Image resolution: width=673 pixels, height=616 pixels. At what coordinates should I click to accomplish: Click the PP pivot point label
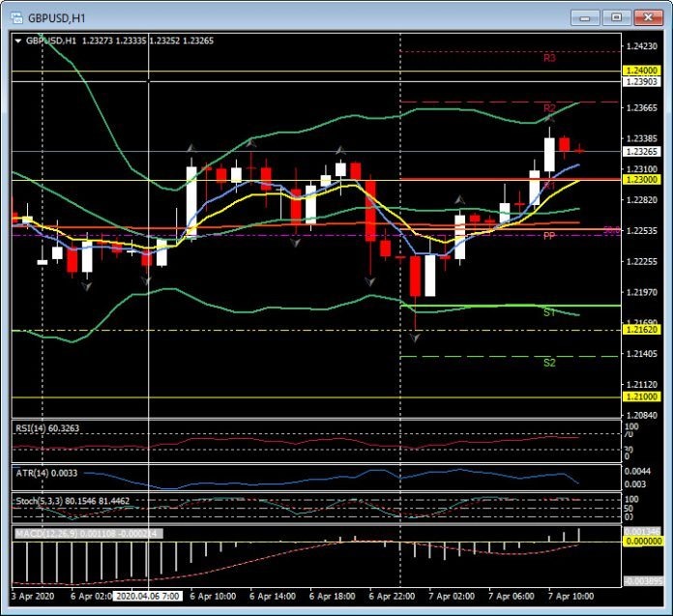(x=549, y=236)
